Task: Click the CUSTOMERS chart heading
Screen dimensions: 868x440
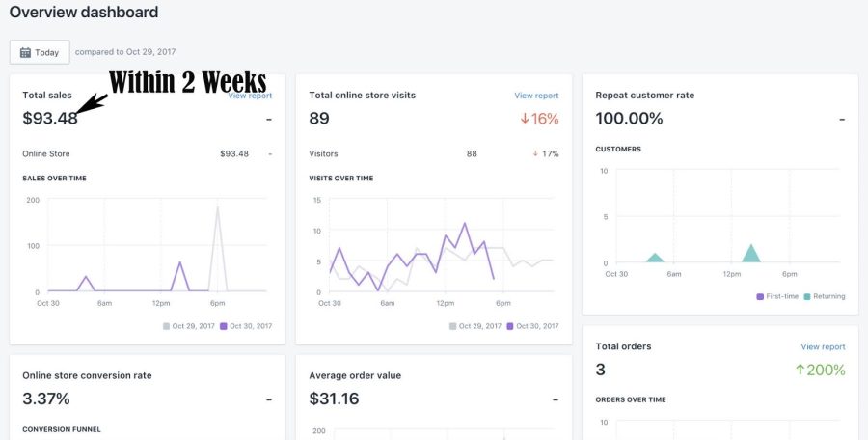Action: (x=618, y=149)
